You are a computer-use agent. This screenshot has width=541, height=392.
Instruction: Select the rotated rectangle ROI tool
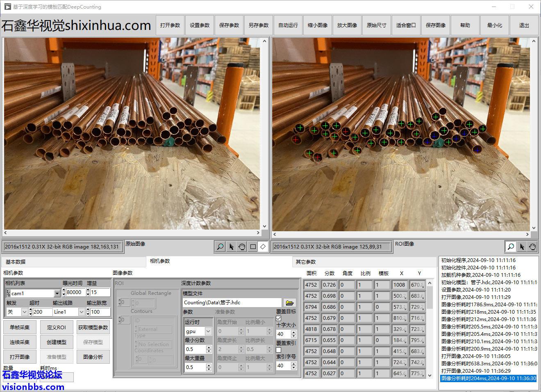pos(263,246)
